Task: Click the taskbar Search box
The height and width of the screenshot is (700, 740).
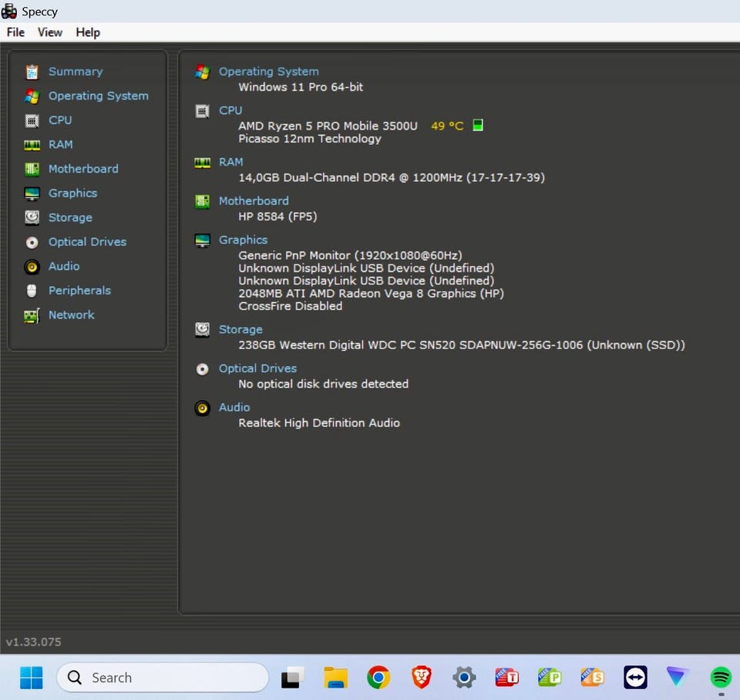Action: pyautogui.click(x=163, y=678)
